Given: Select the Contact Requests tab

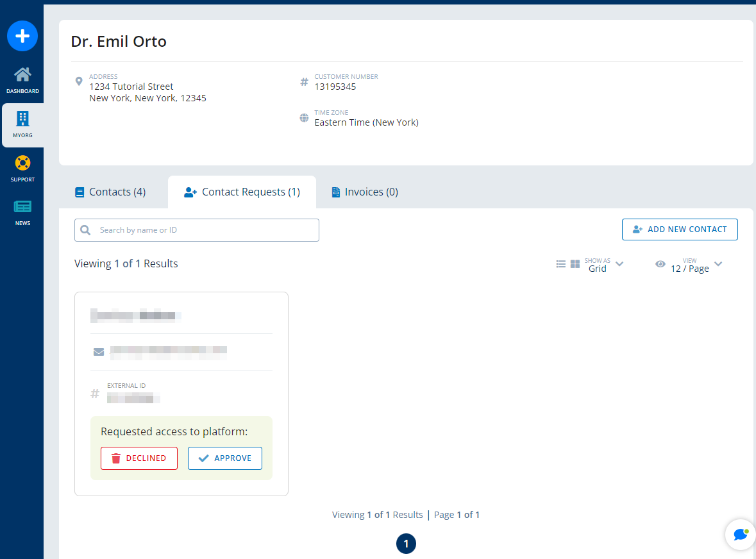Looking at the screenshot, I should click(x=242, y=191).
